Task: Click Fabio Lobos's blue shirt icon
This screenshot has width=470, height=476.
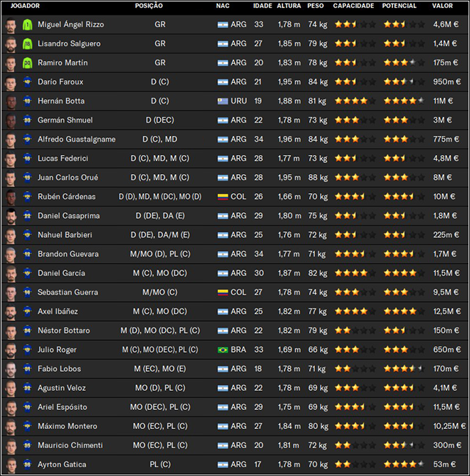Action: (27, 369)
